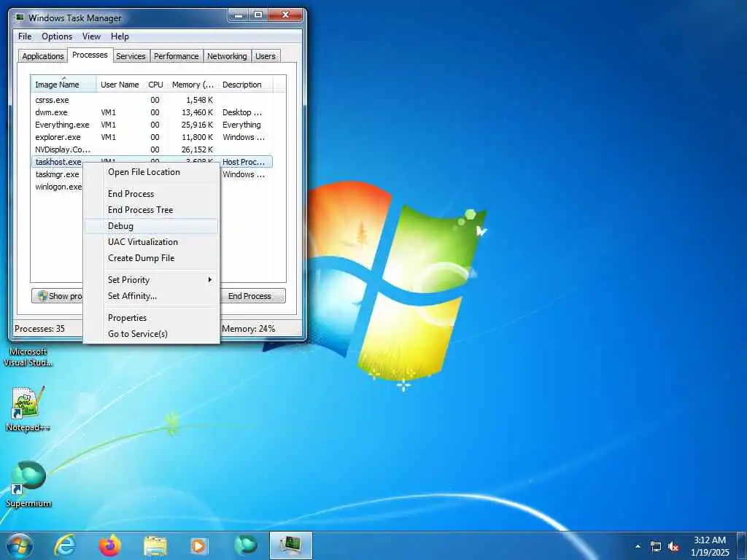Click the Supermium taskbar icon
Screen dimensions: 747x560
246,545
